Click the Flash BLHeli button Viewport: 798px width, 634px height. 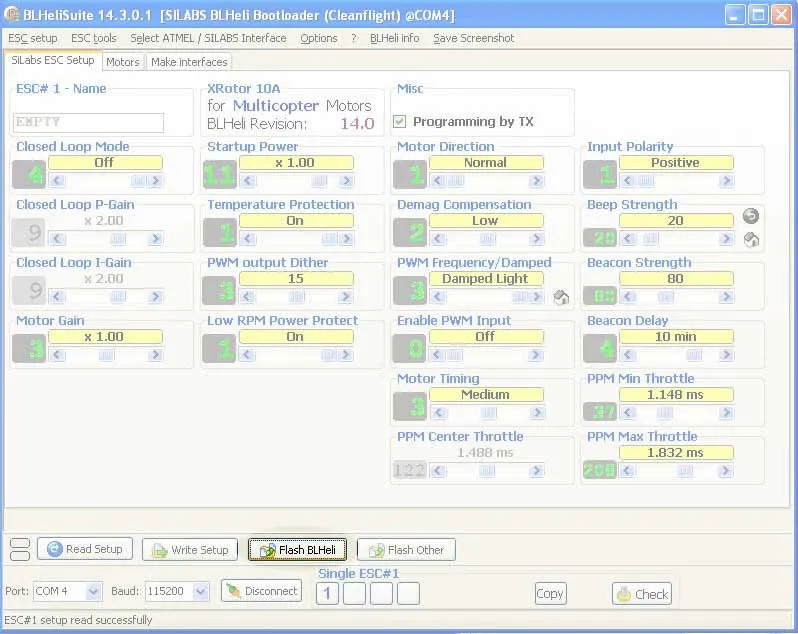(x=297, y=549)
